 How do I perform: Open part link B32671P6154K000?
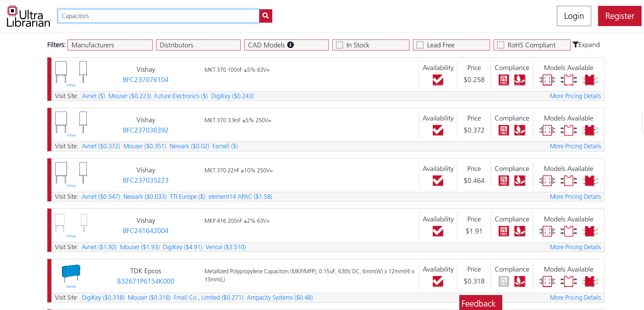click(146, 281)
